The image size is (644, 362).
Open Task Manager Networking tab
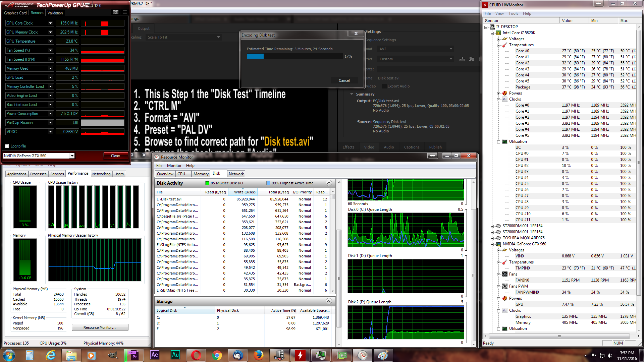101,174
